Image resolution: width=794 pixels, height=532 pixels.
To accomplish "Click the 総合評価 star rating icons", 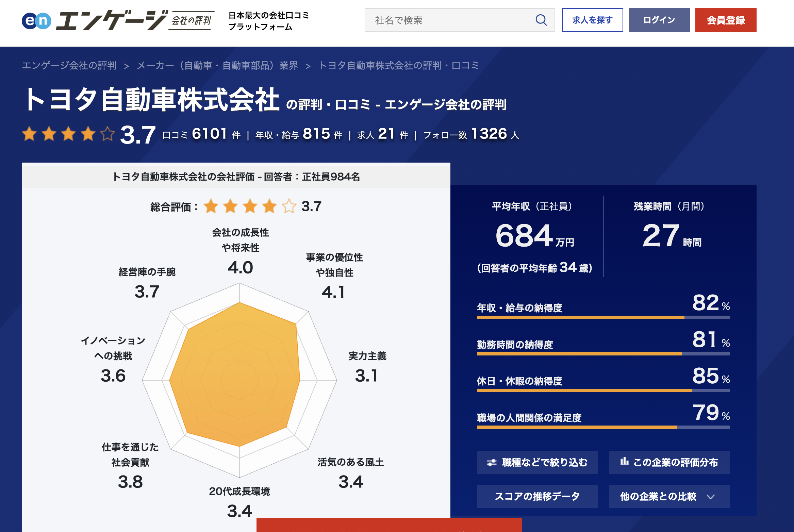I will [x=250, y=206].
